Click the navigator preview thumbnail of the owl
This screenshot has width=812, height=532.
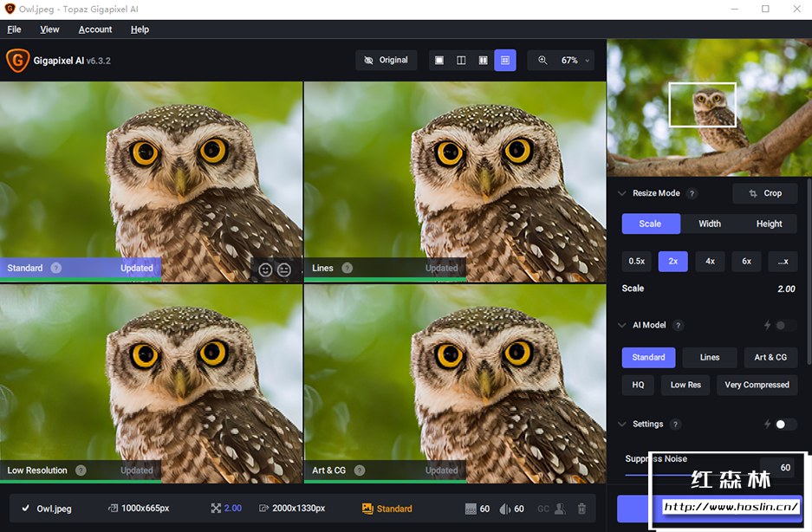(x=710, y=107)
